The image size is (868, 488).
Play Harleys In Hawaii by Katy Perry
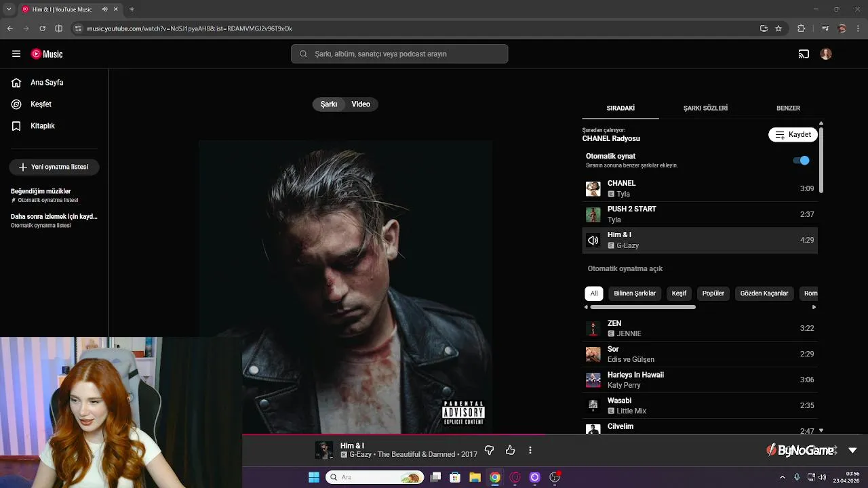click(700, 380)
